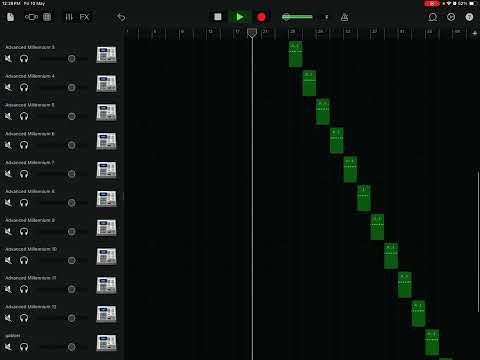Viewport: 480px width, 360px height.
Task: Solo the Advanced Millennium 8 track
Action: [24, 203]
